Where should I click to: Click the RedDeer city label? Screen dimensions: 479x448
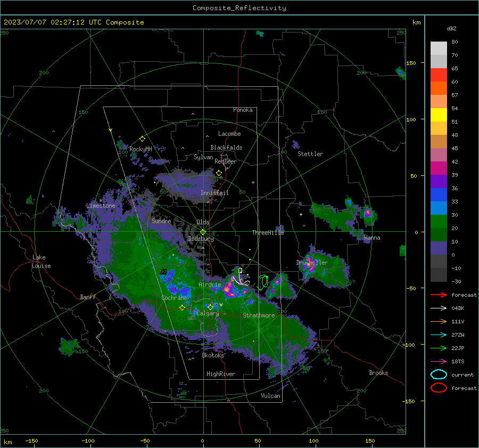tap(226, 161)
